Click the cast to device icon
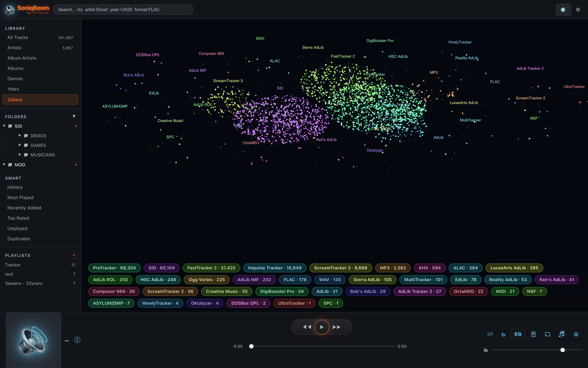 click(x=547, y=334)
